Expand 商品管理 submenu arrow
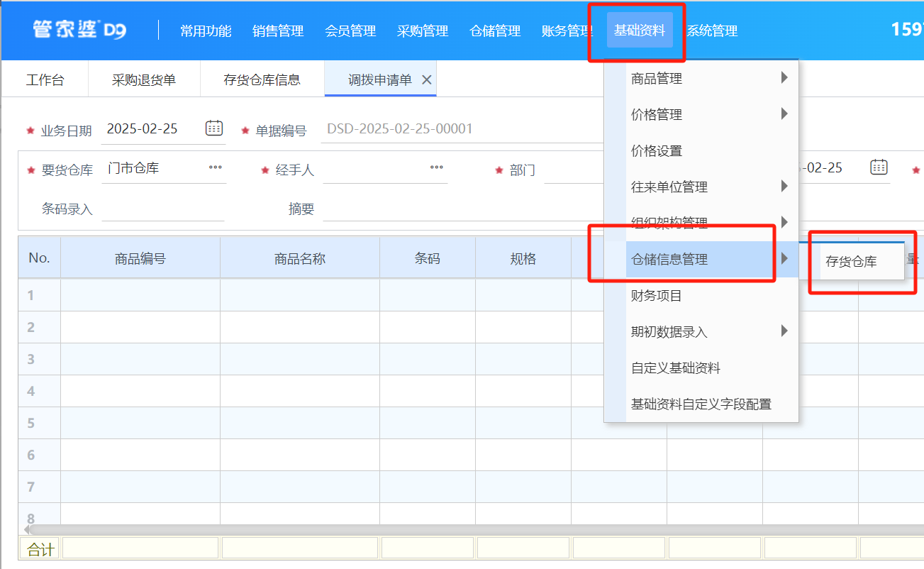 tap(784, 78)
